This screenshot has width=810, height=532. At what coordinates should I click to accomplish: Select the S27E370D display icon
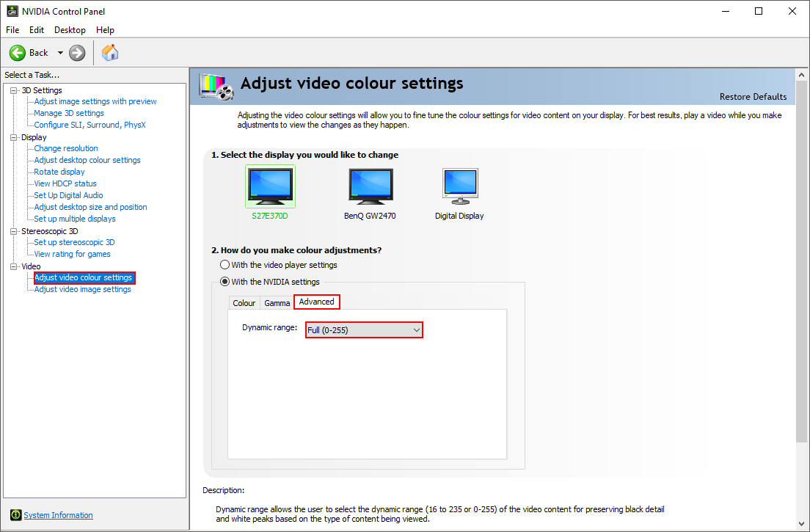270,186
